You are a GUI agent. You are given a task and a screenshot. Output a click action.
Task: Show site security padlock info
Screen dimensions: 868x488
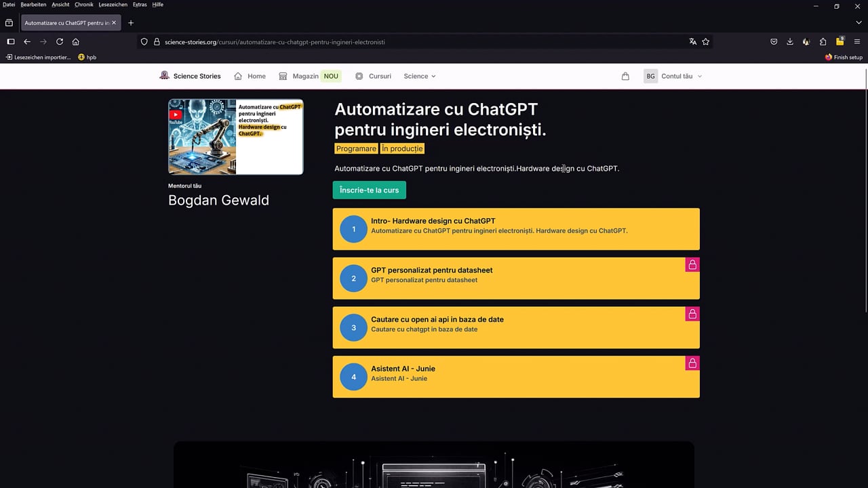(x=157, y=41)
